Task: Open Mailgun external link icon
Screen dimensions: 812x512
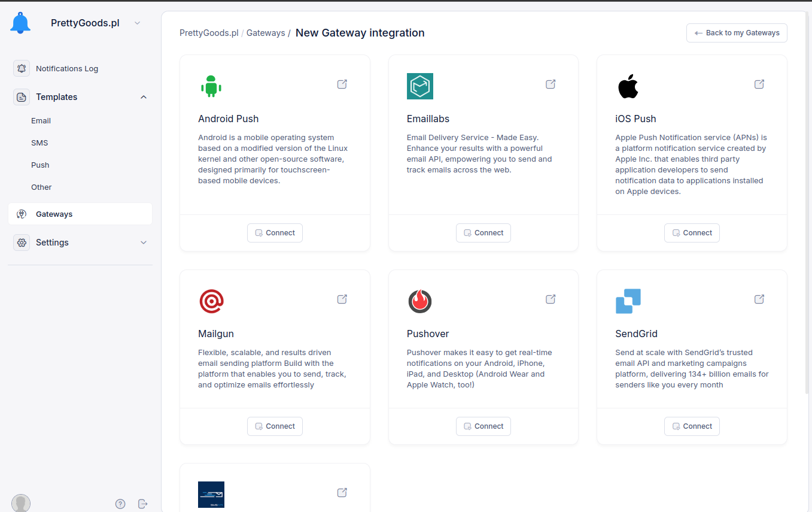Action: (342, 299)
